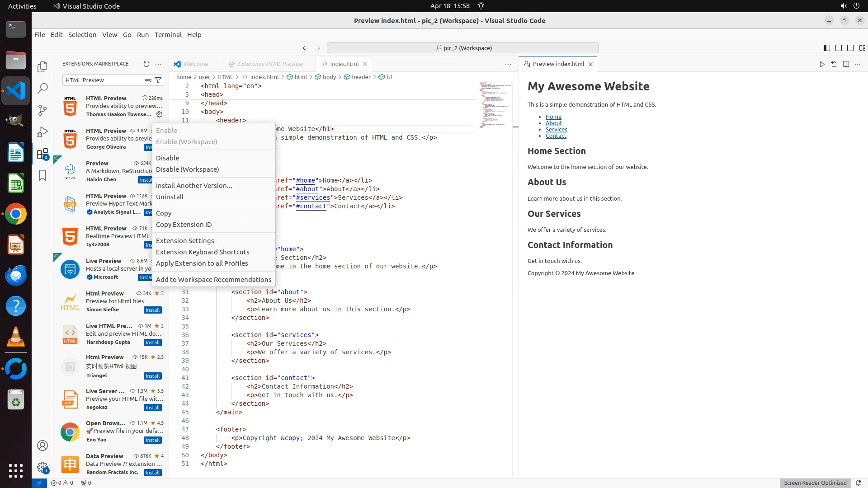Open the Accounts icon in activity bar
Screen dimensions: 868x488
click(42, 446)
